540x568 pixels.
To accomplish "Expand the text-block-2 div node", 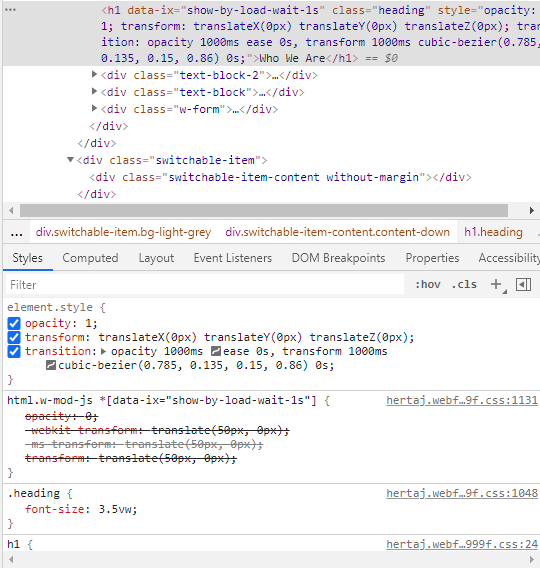I will point(94,74).
